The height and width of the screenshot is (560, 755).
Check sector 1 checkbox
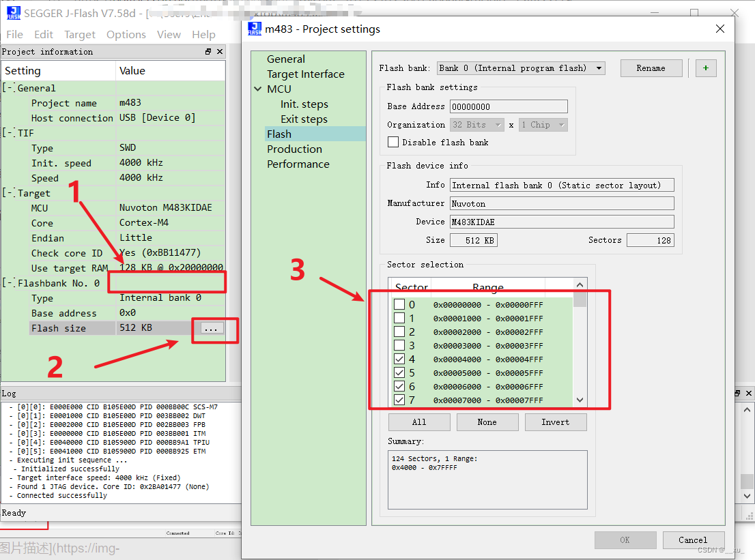[399, 318]
